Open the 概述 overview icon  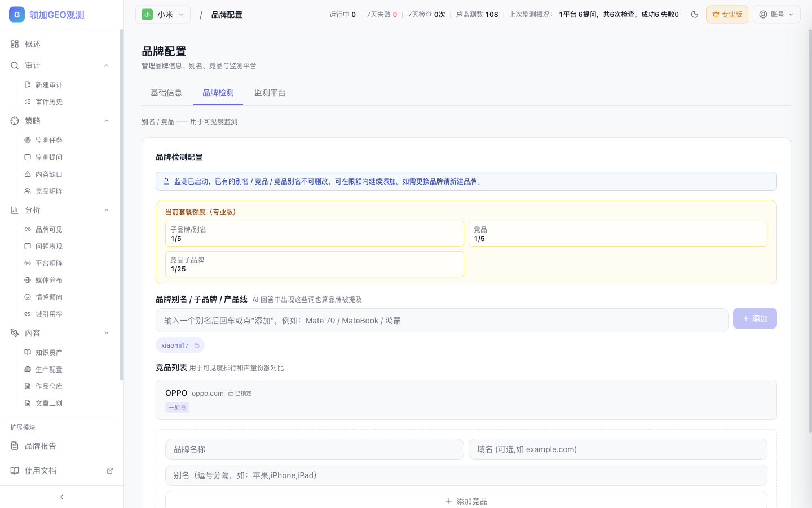(15, 44)
